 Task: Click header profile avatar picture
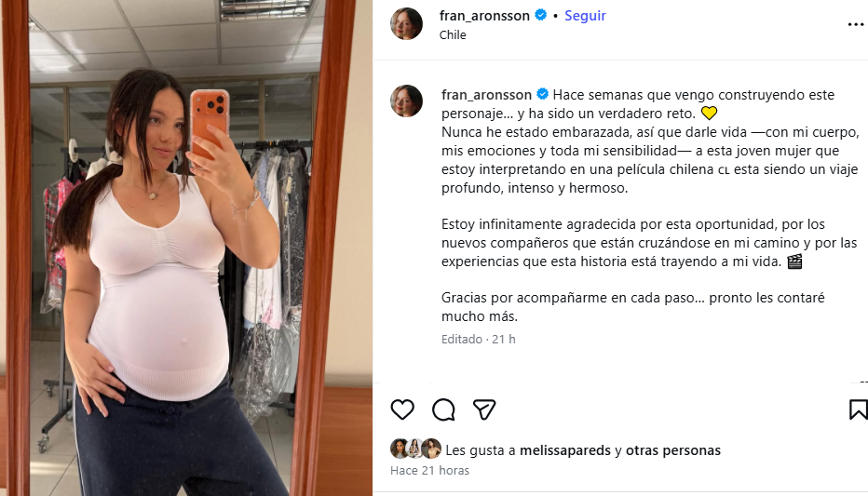407,24
